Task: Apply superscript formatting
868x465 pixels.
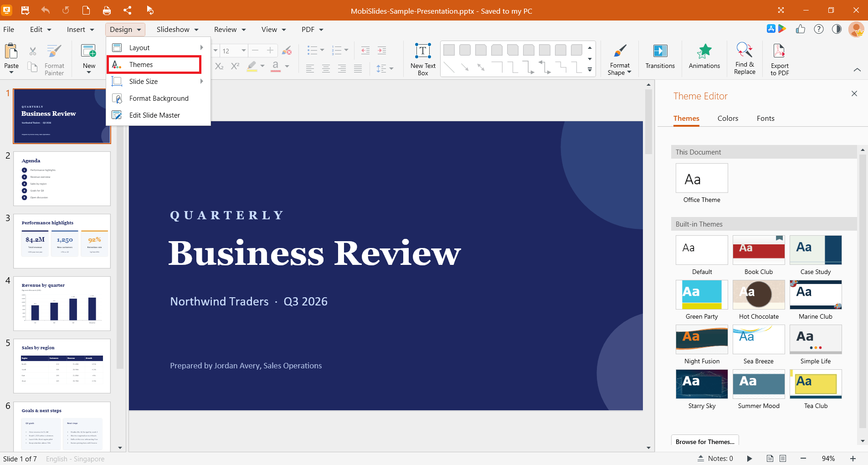Action: pos(235,66)
